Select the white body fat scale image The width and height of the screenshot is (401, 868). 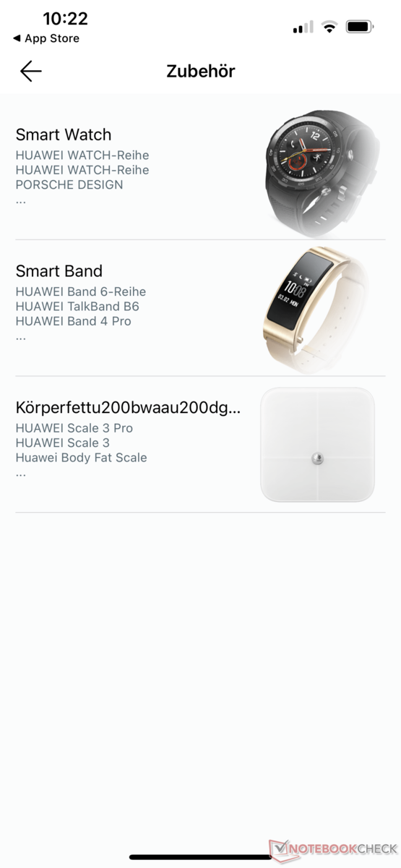pyautogui.click(x=317, y=444)
